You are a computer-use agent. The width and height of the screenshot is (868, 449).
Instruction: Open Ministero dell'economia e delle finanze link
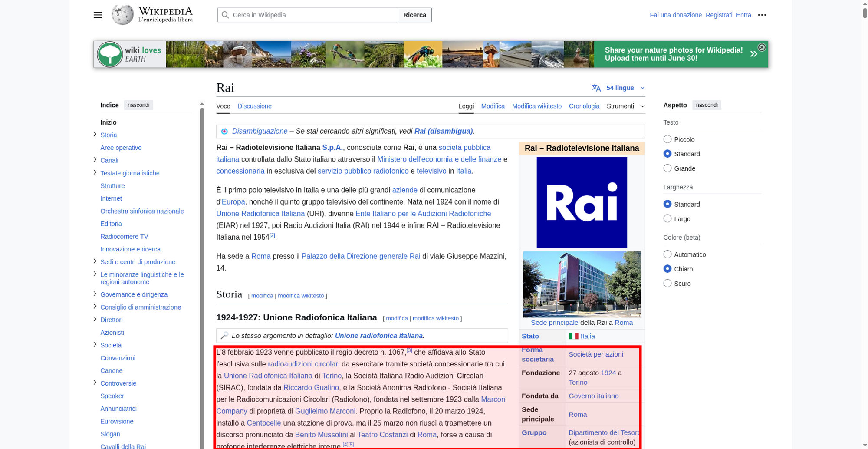(x=439, y=159)
